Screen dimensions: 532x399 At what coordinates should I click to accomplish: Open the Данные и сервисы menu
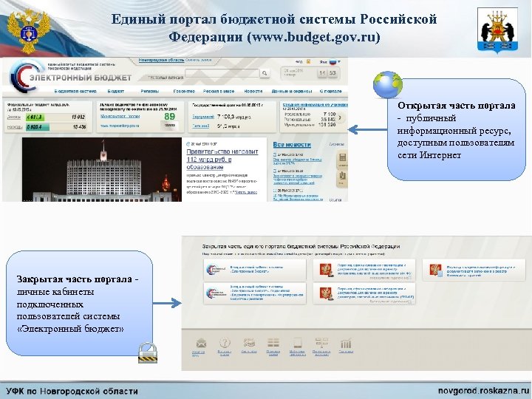(x=291, y=91)
